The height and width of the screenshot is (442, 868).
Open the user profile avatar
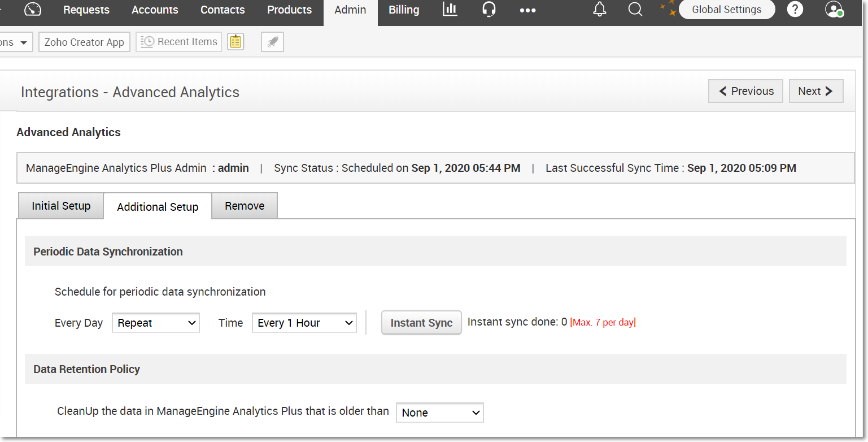834,10
